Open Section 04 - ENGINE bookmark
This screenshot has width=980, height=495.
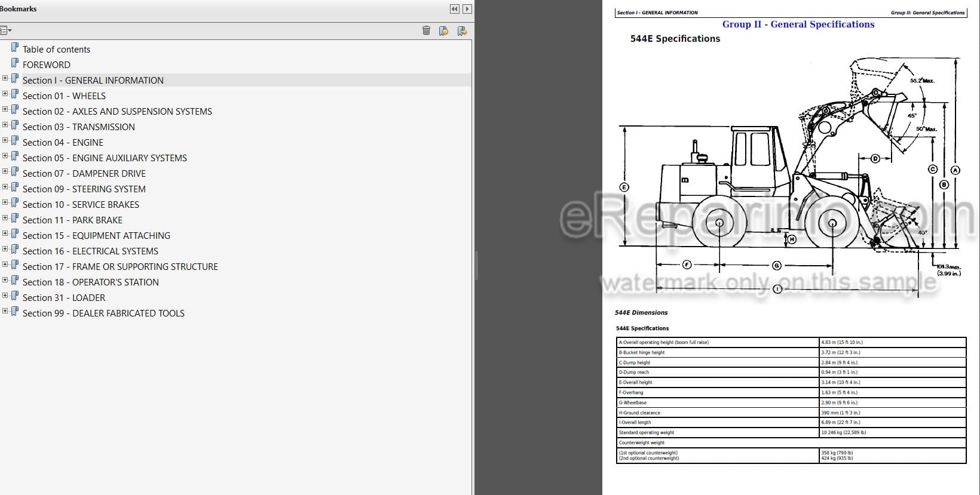point(63,143)
